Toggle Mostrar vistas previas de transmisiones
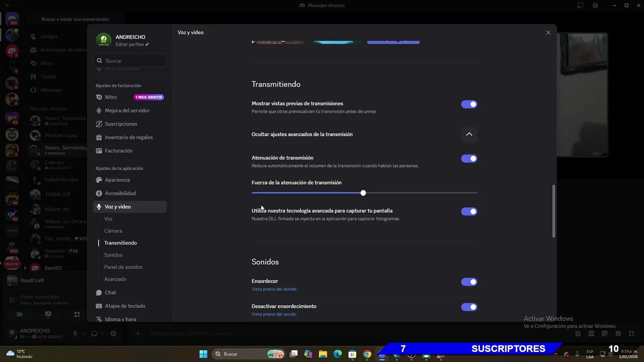 pyautogui.click(x=469, y=104)
